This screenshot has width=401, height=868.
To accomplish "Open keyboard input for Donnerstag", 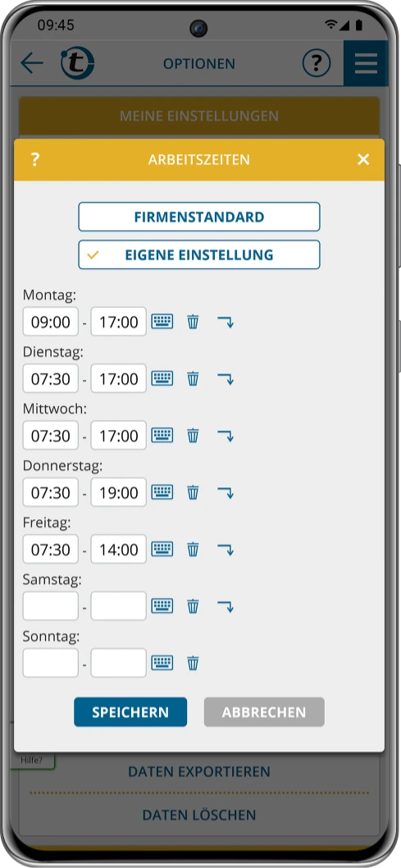I will click(162, 492).
